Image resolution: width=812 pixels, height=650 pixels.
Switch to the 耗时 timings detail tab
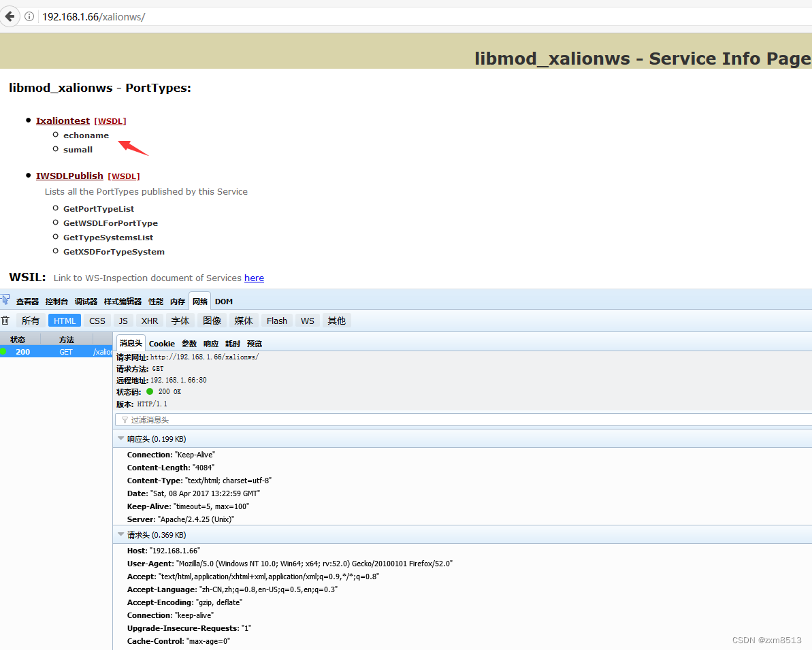click(233, 344)
